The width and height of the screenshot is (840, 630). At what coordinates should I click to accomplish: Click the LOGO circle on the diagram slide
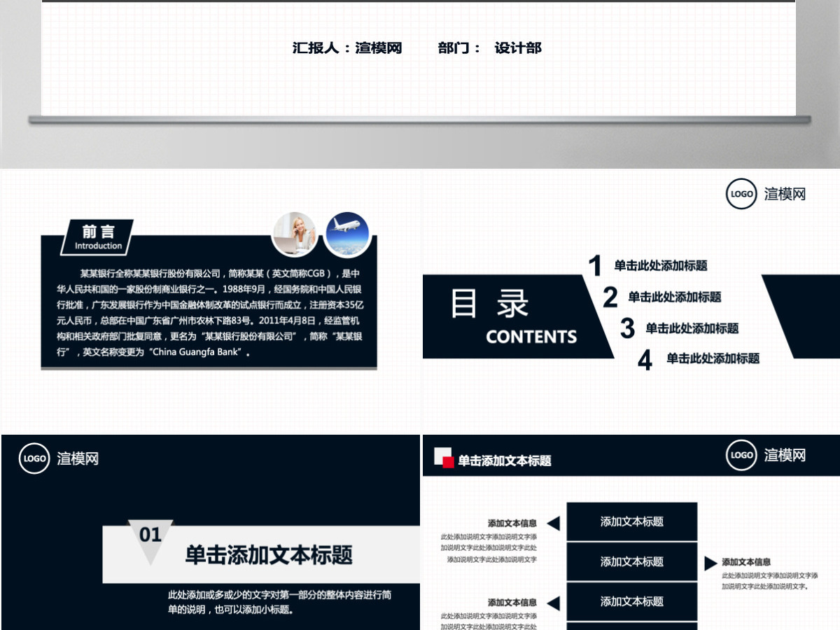742,455
